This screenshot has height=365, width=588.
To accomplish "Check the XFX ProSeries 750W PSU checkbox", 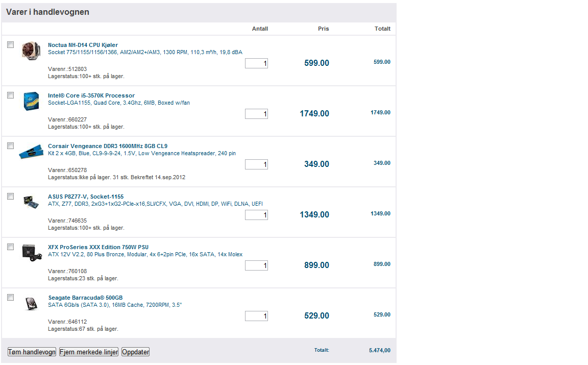I will point(11,247).
